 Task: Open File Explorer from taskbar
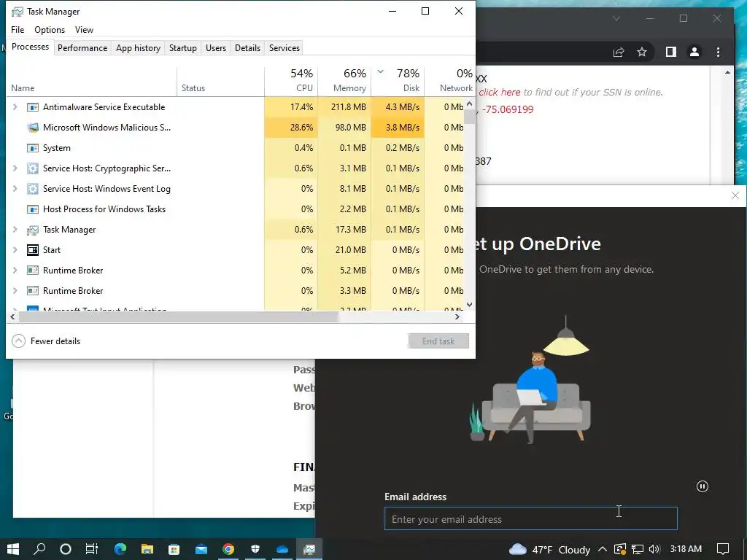[147, 549]
